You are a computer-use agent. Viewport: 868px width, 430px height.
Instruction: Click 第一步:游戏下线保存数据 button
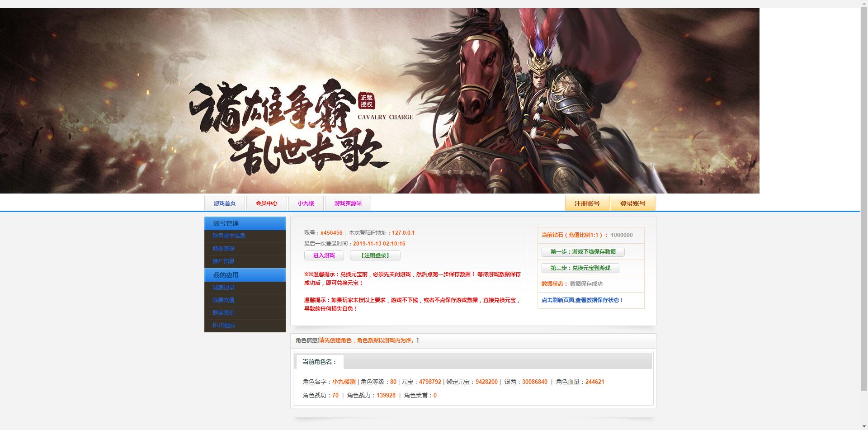point(583,252)
